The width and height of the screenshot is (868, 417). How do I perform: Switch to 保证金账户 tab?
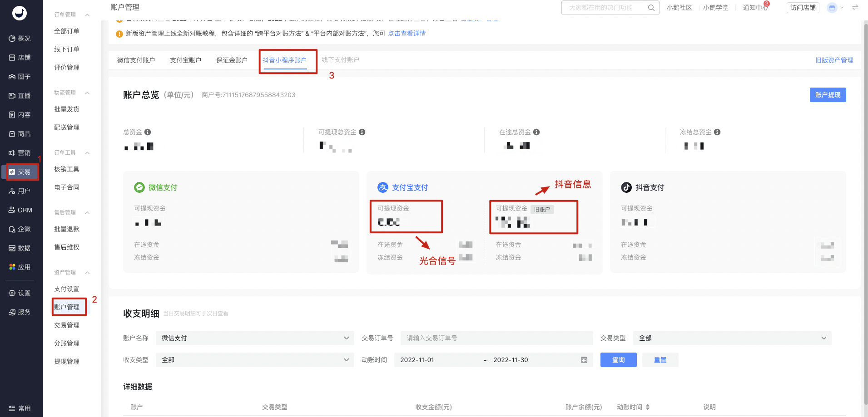pyautogui.click(x=232, y=60)
